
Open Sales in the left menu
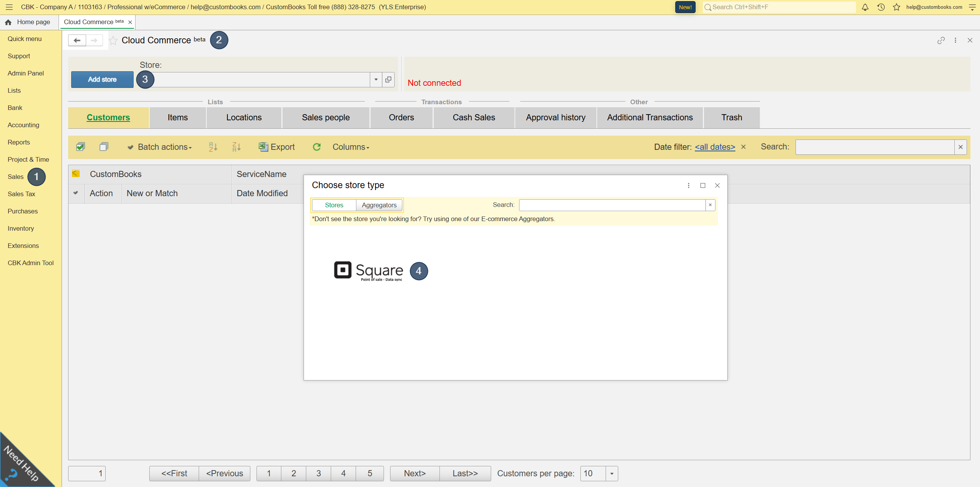pyautogui.click(x=16, y=177)
